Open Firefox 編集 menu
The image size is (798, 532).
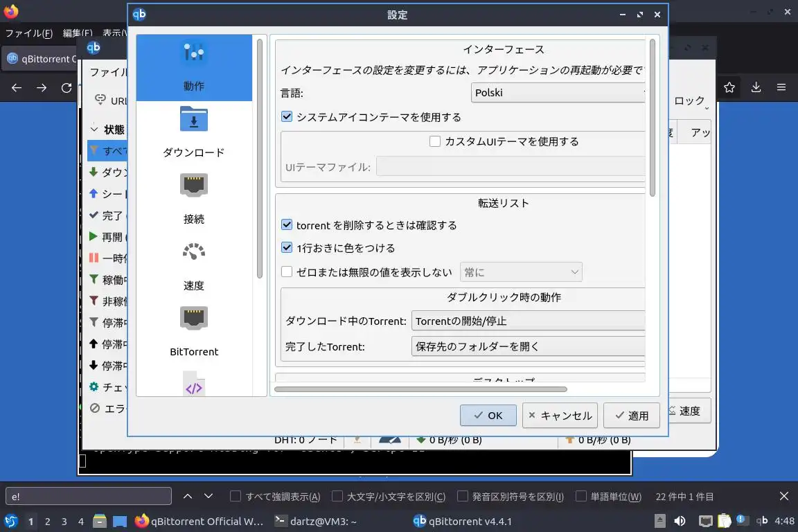coord(78,33)
